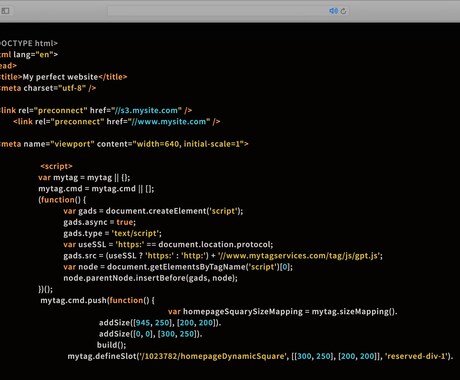Click the '})();' closing line
460x380 pixels.
46,289
